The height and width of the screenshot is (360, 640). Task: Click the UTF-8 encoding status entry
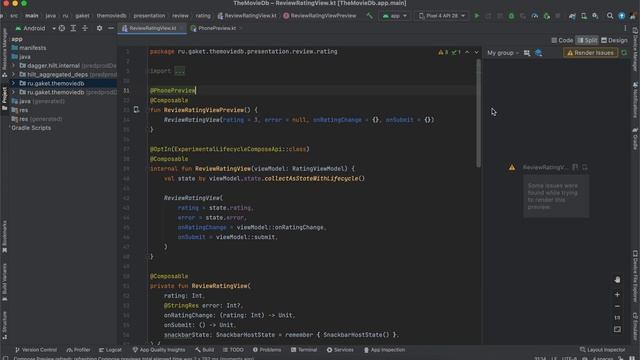[569, 358]
